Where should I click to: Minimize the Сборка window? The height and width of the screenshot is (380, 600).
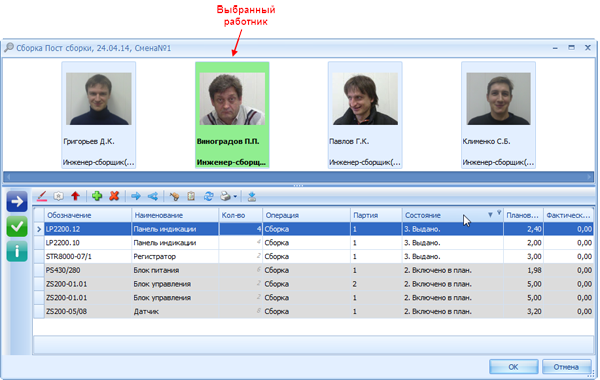(555, 48)
